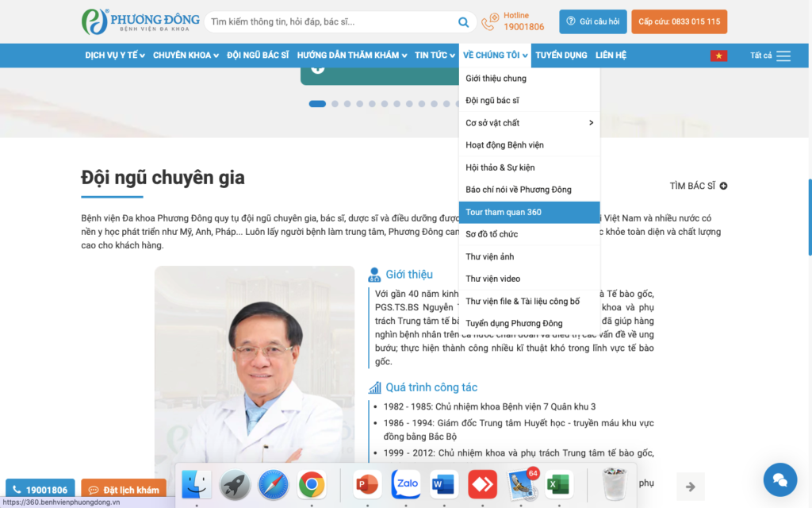Screen dimensions: 812x508
Task: Open Microsoft Excel in the dock
Action: coord(559,483)
